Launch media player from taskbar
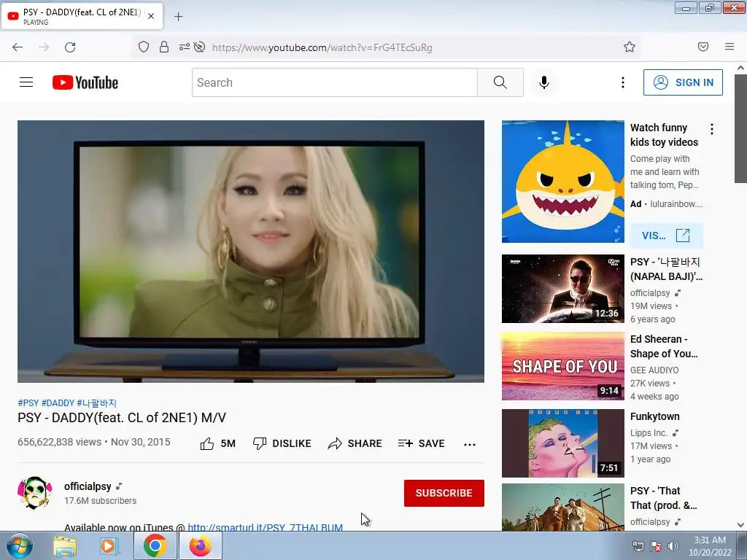The image size is (747, 560). [109, 545]
